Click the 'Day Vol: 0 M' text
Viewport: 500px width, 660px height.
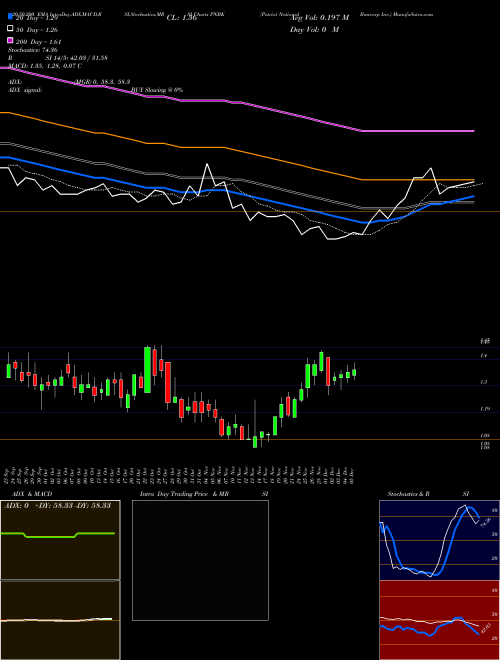tap(314, 29)
